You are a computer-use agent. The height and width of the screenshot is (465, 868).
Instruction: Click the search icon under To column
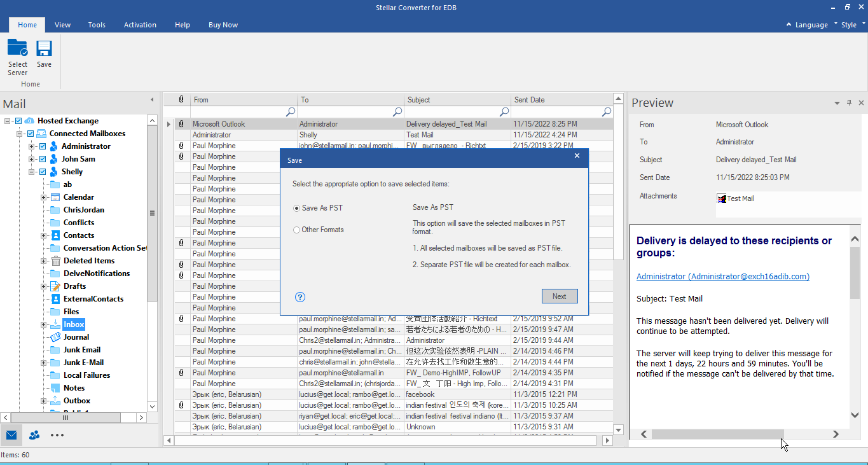397,111
